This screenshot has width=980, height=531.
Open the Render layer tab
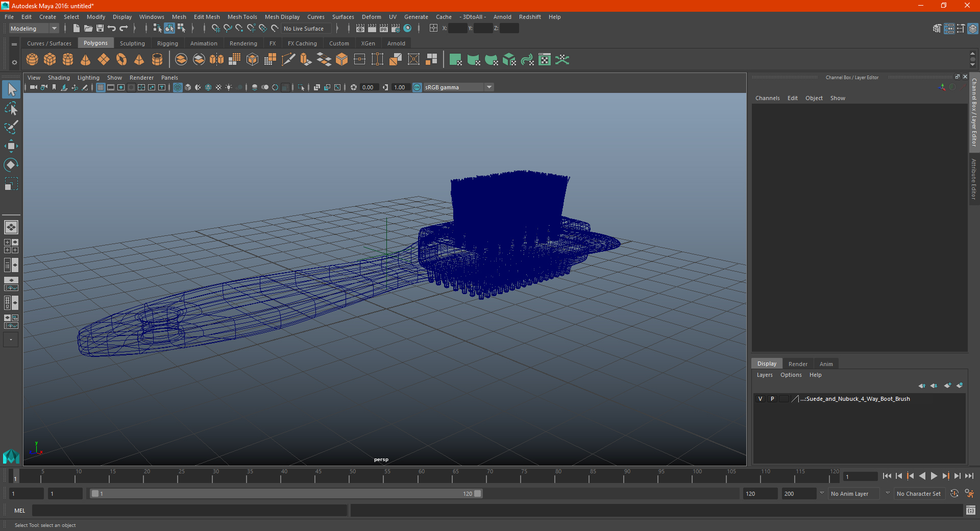pyautogui.click(x=798, y=364)
